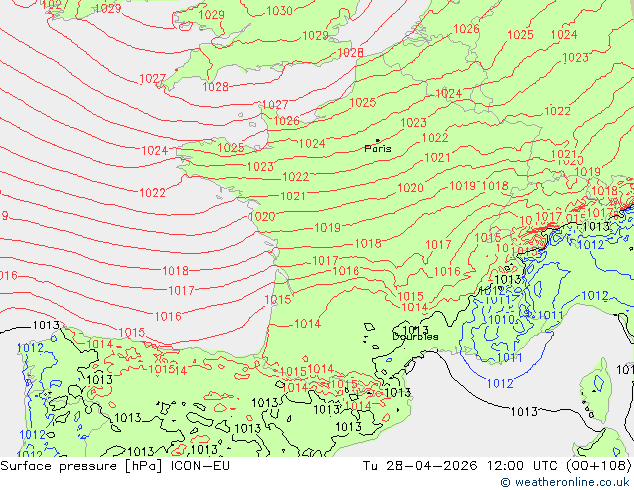Select the 1020 label on the French Atlantic coast

262,217
